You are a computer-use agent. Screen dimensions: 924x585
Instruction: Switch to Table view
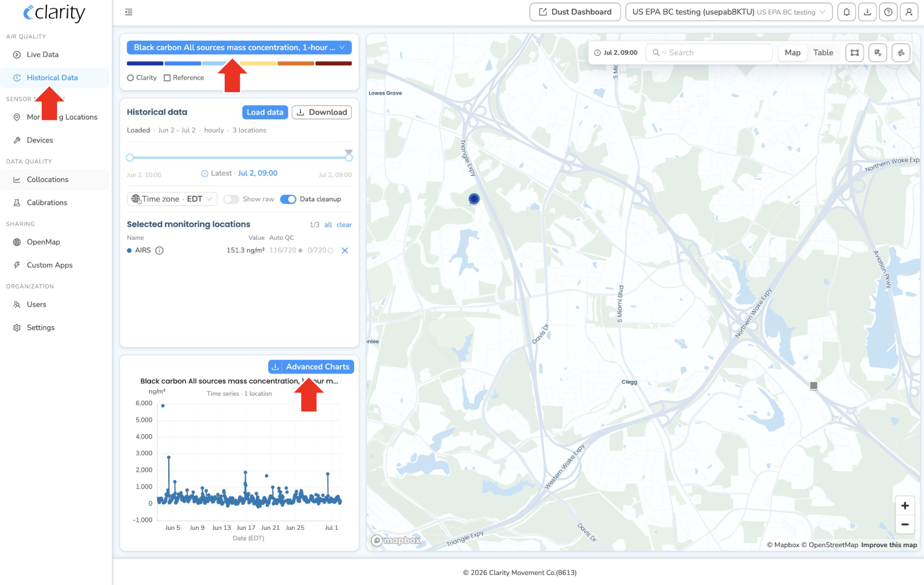(x=823, y=53)
